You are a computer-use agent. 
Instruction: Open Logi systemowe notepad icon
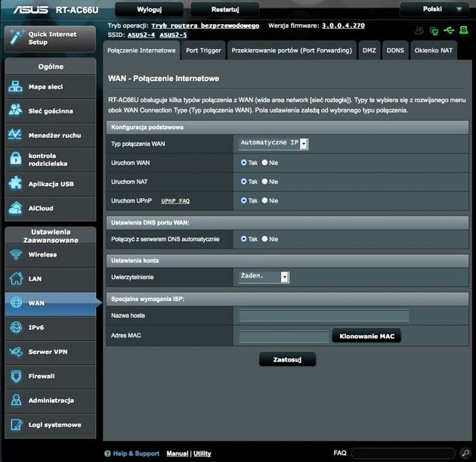click(16, 425)
